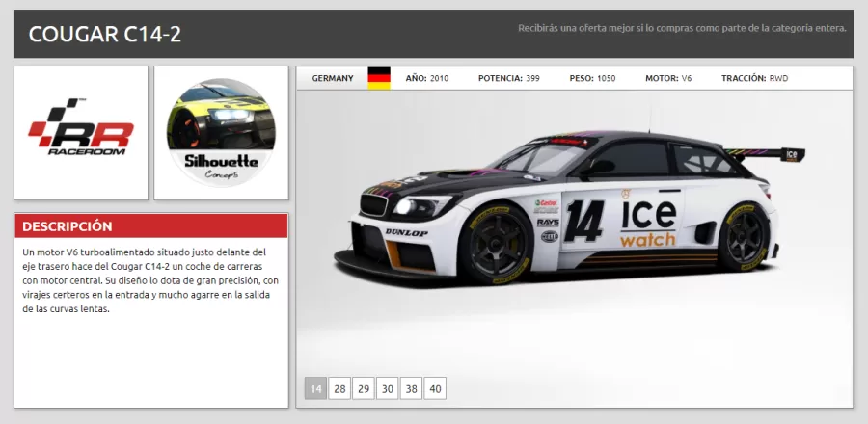
Task: Switch to livery number 30
Action: point(388,388)
